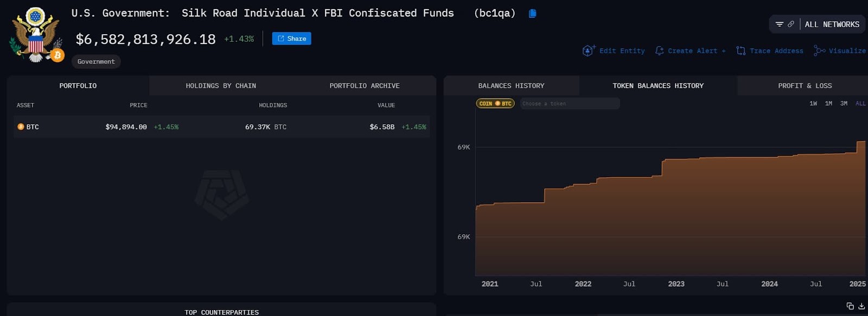Viewport: 868px width, 316px height.
Task: Expand the BTC asset row
Action: 221,127
